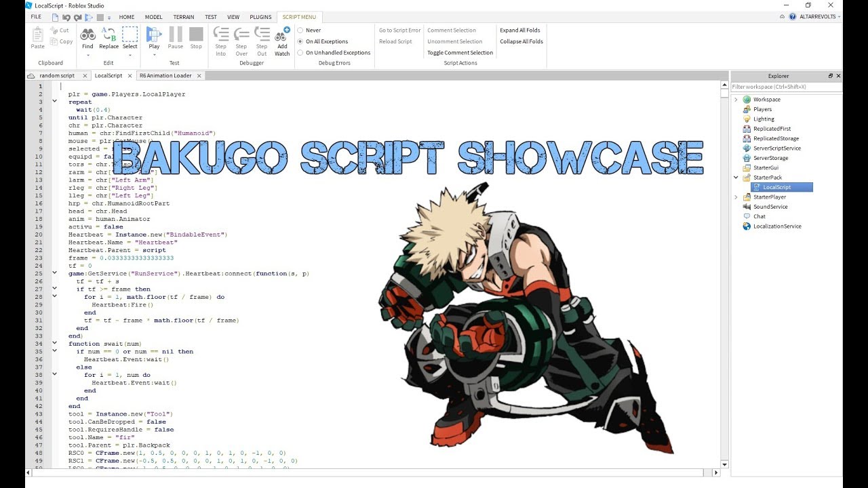Click New file icon in quick access bar
This screenshot has width=868, height=488.
(x=55, y=17)
